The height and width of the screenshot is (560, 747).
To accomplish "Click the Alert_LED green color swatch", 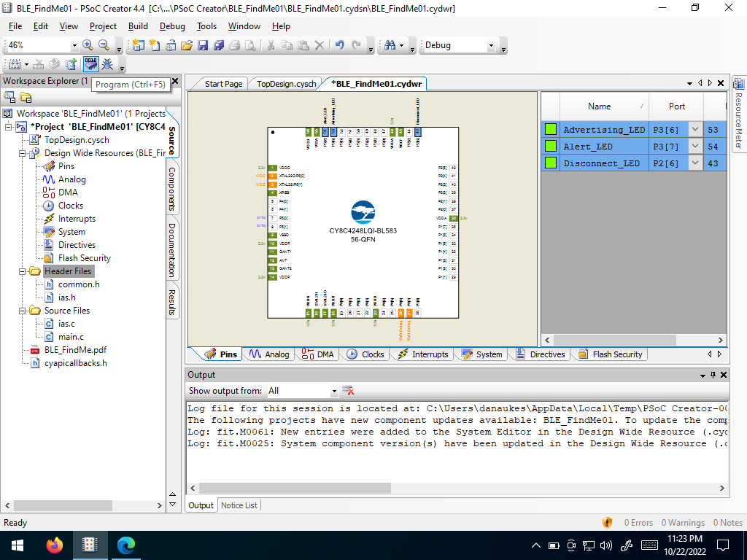I will click(551, 146).
